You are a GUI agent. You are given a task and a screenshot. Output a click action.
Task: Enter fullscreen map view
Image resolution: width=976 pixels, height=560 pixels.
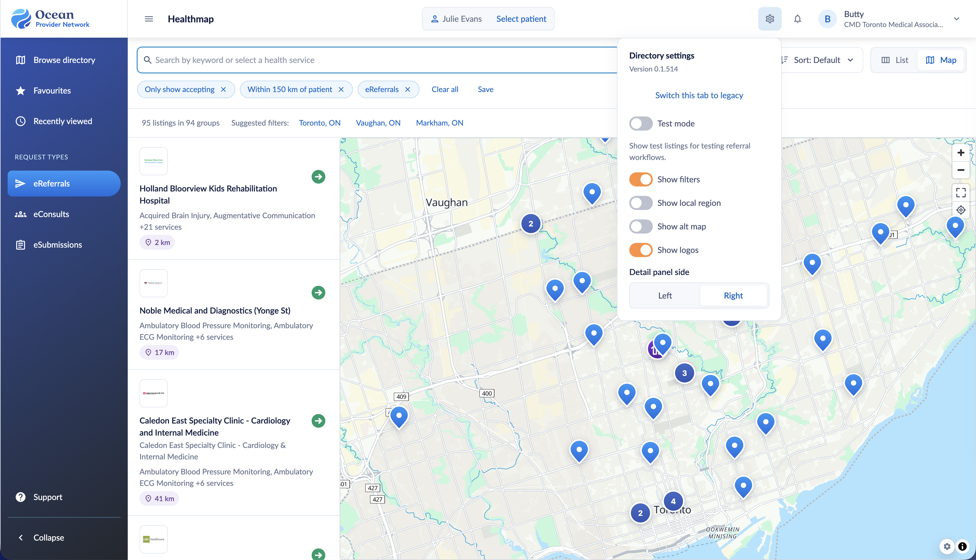tap(961, 192)
